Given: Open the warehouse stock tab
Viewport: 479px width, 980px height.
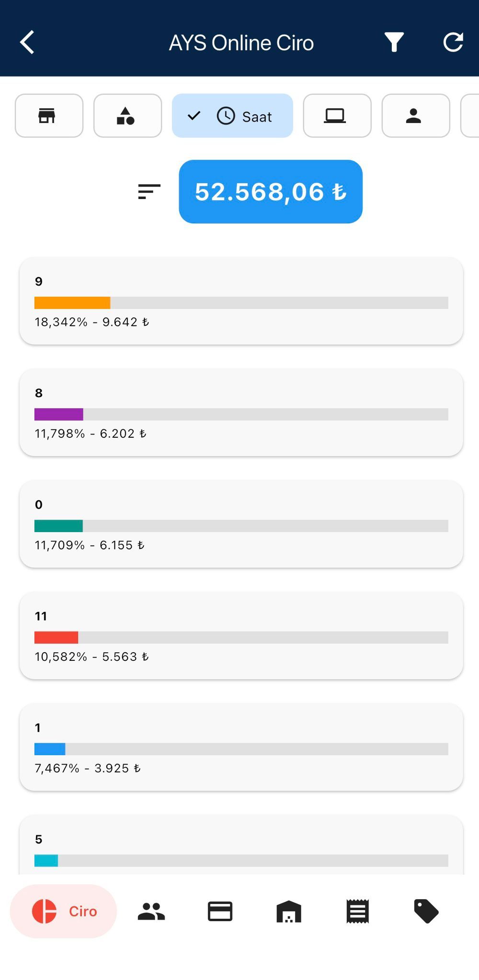Looking at the screenshot, I should [x=289, y=911].
